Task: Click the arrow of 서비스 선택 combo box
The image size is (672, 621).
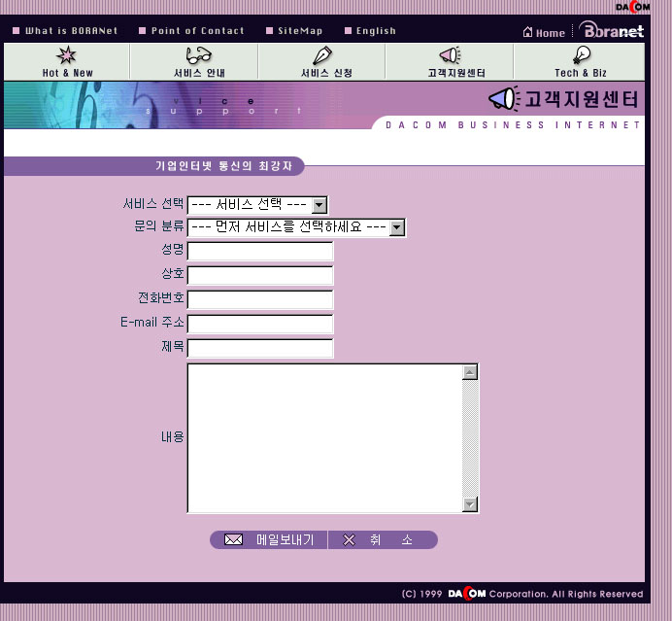Action: 319,205
